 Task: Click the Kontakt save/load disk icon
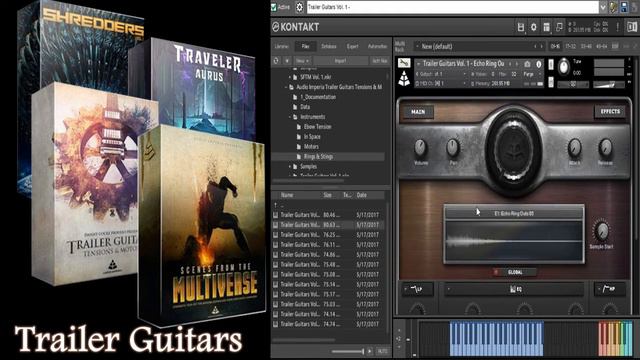tap(520, 27)
